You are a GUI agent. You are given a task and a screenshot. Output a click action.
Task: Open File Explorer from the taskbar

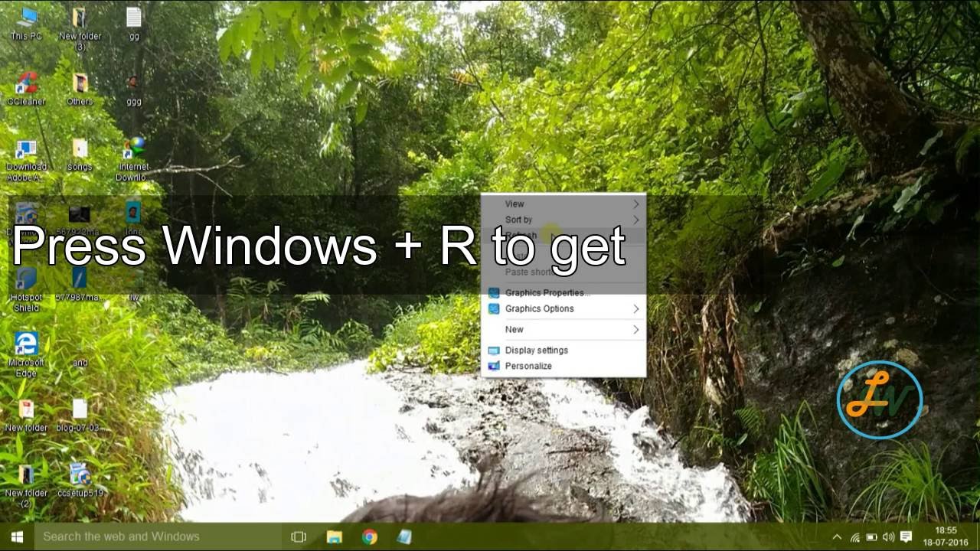[x=335, y=536]
